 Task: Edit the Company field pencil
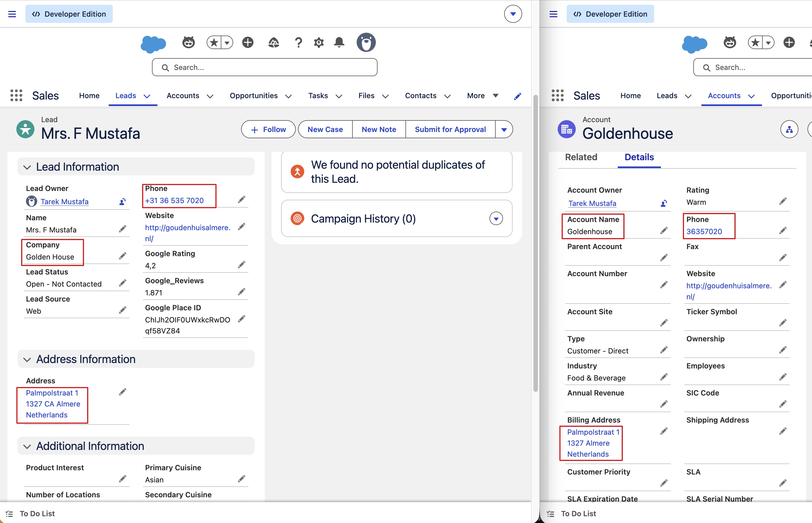pyautogui.click(x=122, y=256)
